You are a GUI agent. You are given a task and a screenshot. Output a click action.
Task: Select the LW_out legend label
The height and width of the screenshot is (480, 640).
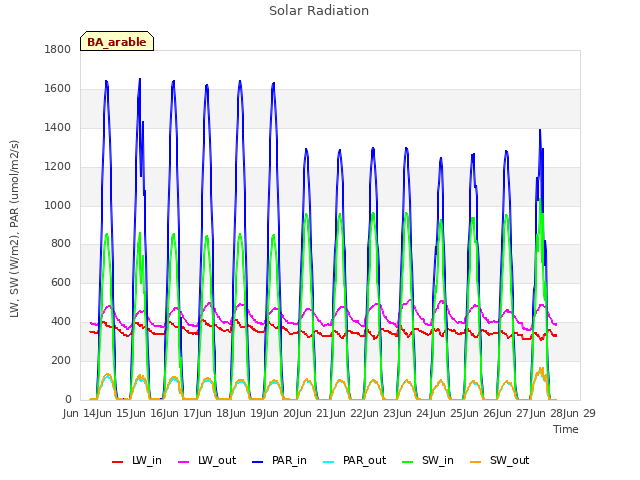click(217, 460)
